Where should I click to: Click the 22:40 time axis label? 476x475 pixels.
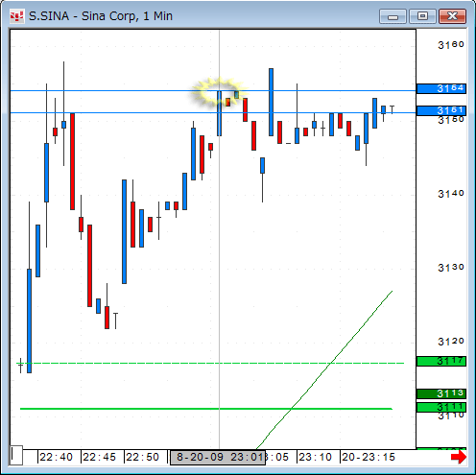tap(56, 457)
